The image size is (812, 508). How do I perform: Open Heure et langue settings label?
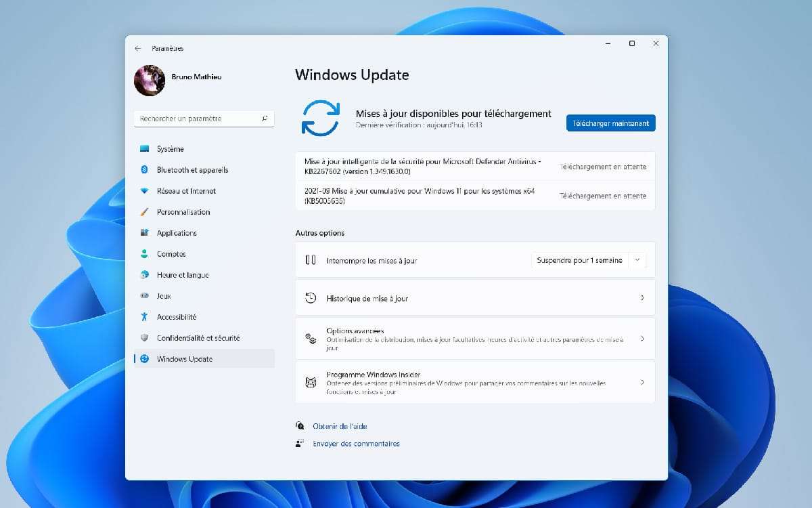pos(183,275)
